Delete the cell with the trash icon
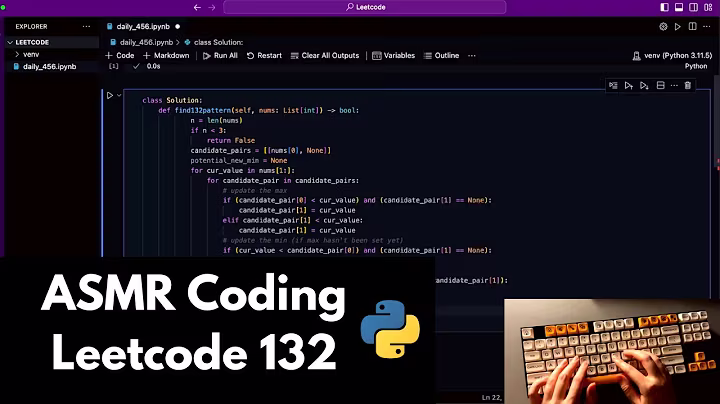The width and height of the screenshot is (720, 404). tap(688, 85)
